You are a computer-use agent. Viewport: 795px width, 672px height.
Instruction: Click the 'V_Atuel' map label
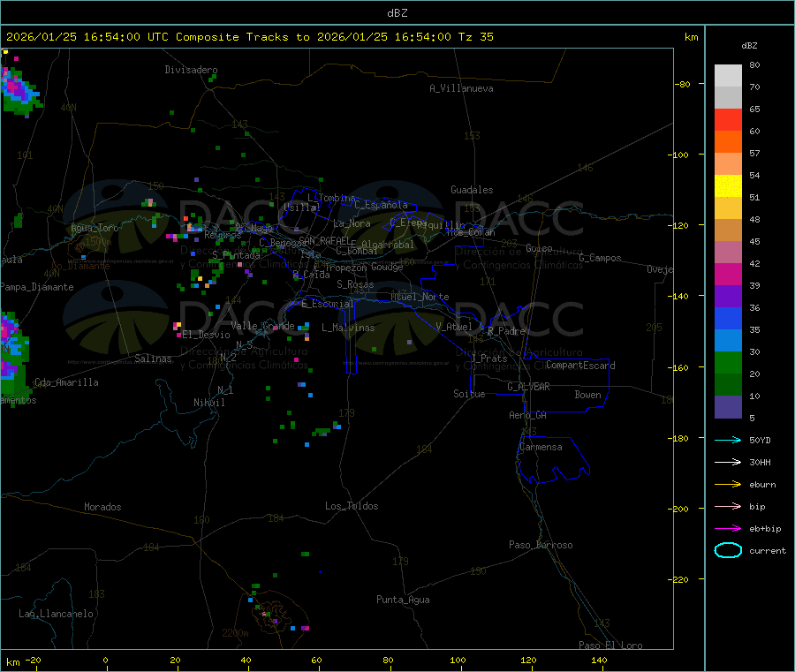454,327
